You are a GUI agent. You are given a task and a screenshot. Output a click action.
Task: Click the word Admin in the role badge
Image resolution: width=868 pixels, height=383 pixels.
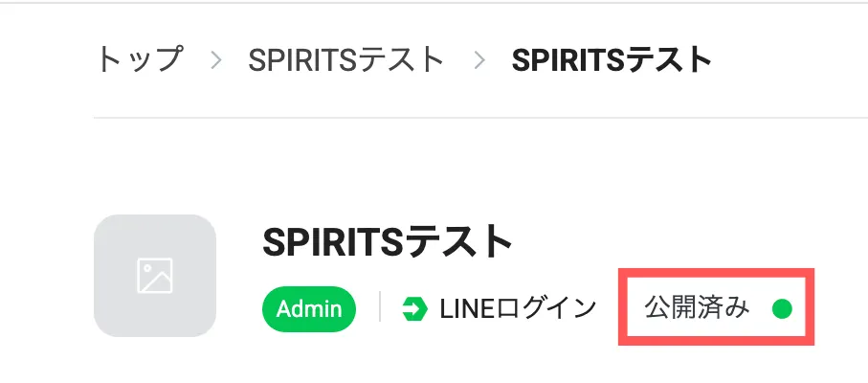tap(309, 308)
